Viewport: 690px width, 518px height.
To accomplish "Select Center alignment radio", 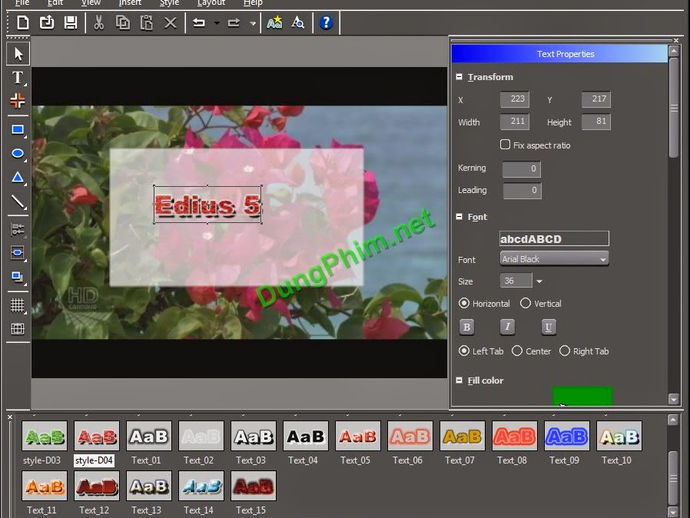I will 517,351.
